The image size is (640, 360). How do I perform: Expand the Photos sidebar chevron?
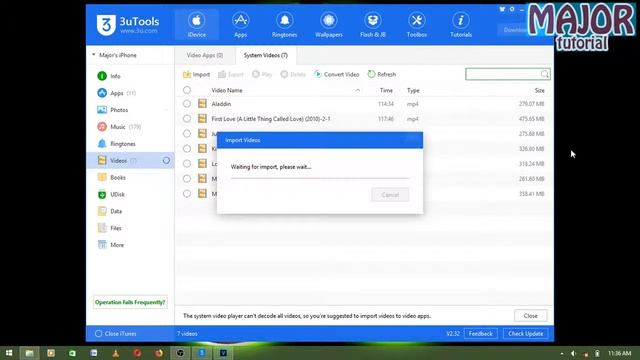point(166,110)
